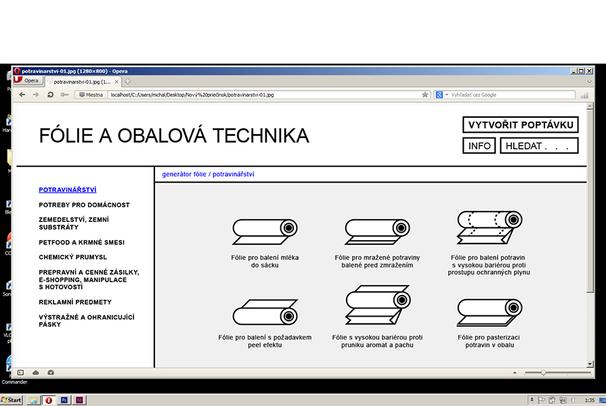The image size is (606, 406).
Task: Click the milk bag packaging foil roll icon
Action: 265,230
